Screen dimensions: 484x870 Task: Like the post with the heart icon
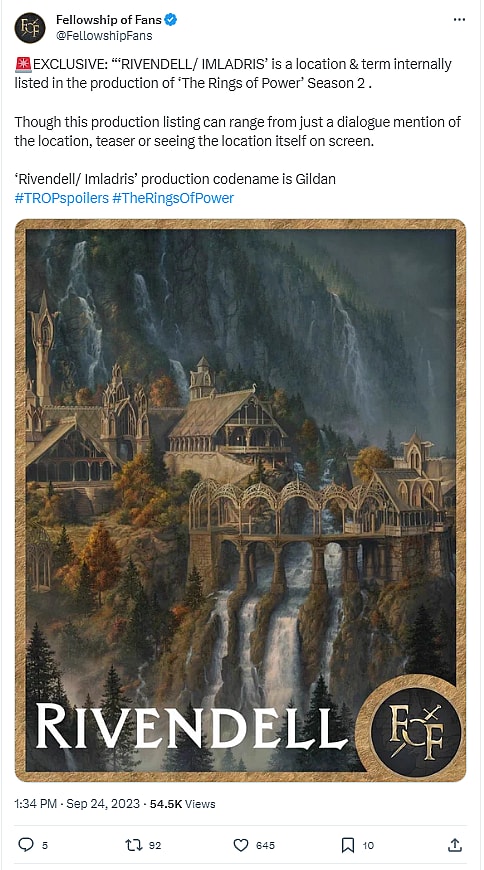click(x=240, y=845)
